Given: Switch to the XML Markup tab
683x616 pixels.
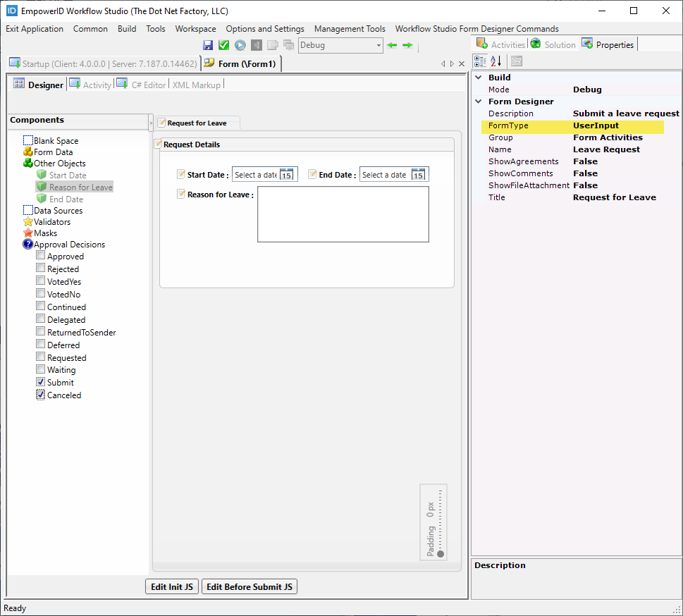Looking at the screenshot, I should click(197, 85).
